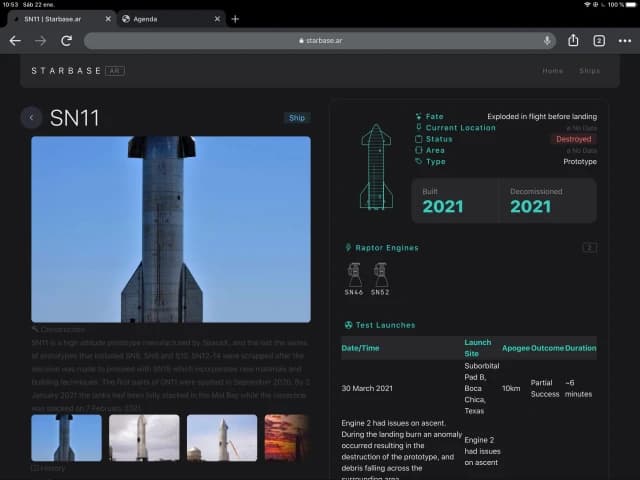Click the History section heading
Screen dimensions: 640x480
click(48, 468)
